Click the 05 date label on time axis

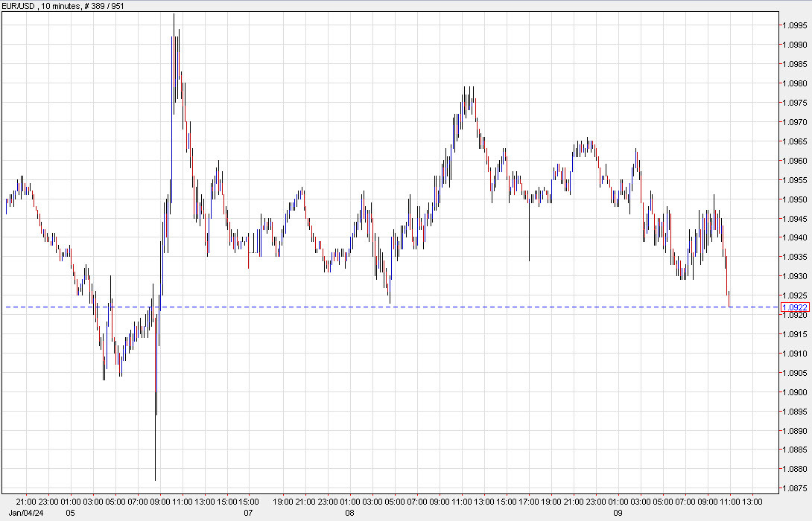coord(71,513)
